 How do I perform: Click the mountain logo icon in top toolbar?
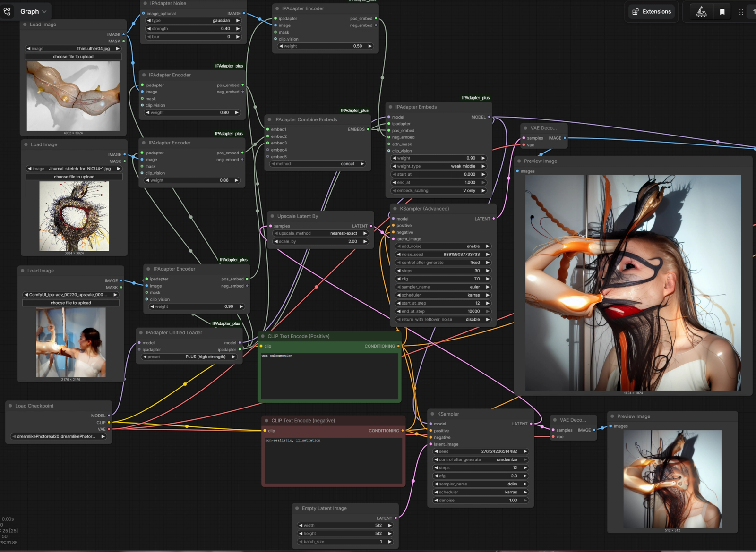coord(701,12)
